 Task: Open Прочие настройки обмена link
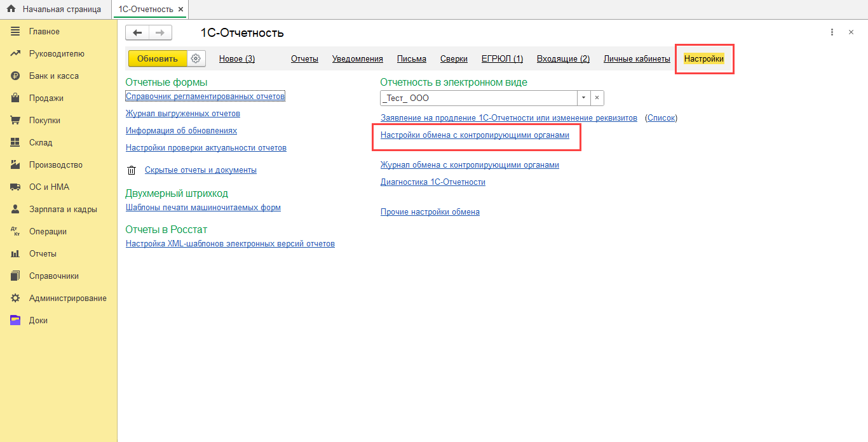point(430,212)
